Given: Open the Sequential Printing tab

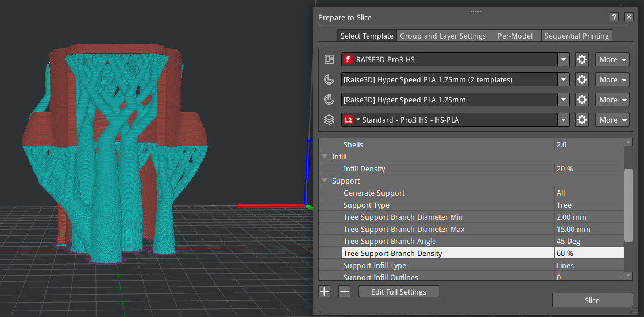Looking at the screenshot, I should (x=577, y=36).
